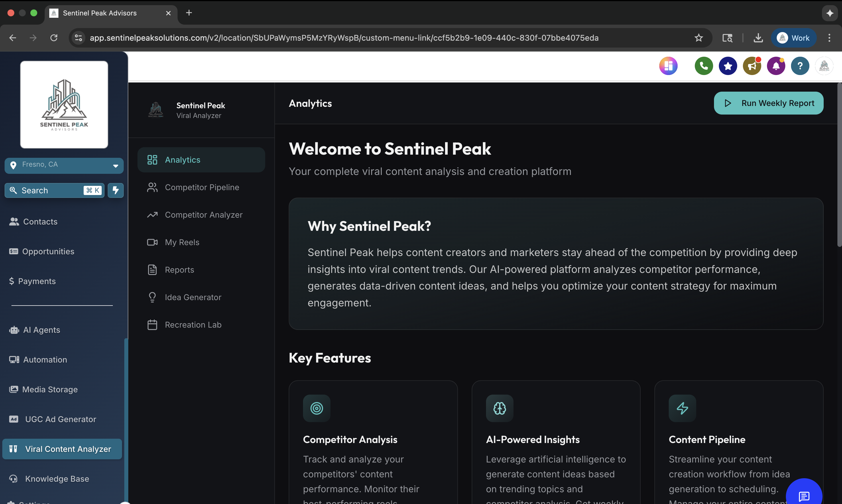Run Weekly Report
842x504 pixels.
pyautogui.click(x=768, y=103)
